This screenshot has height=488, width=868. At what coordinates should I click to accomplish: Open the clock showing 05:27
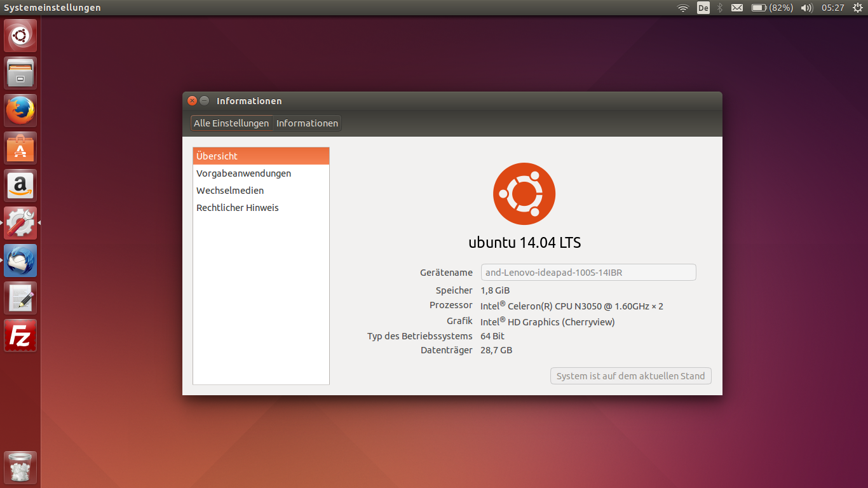(x=832, y=8)
